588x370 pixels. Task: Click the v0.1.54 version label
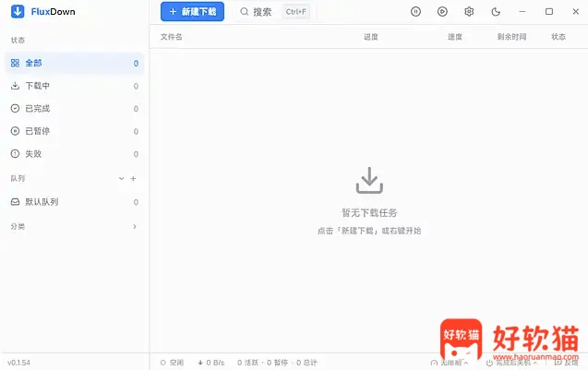click(x=18, y=363)
